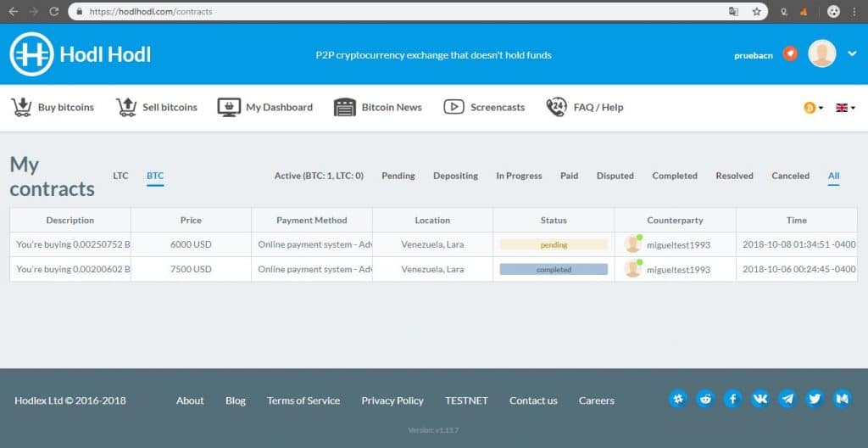Open the Reddit social icon in the footer
The width and height of the screenshot is (868, 448).
click(x=705, y=399)
